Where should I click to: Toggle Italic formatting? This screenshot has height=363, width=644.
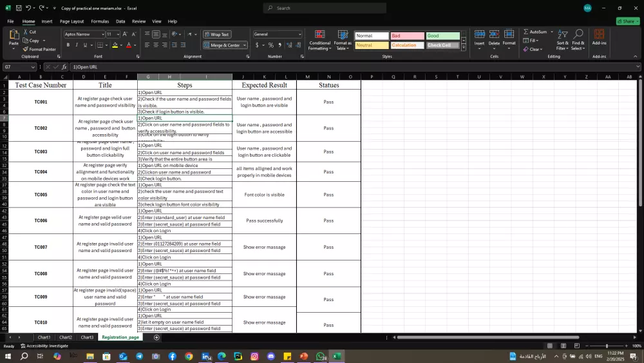pos(77,45)
